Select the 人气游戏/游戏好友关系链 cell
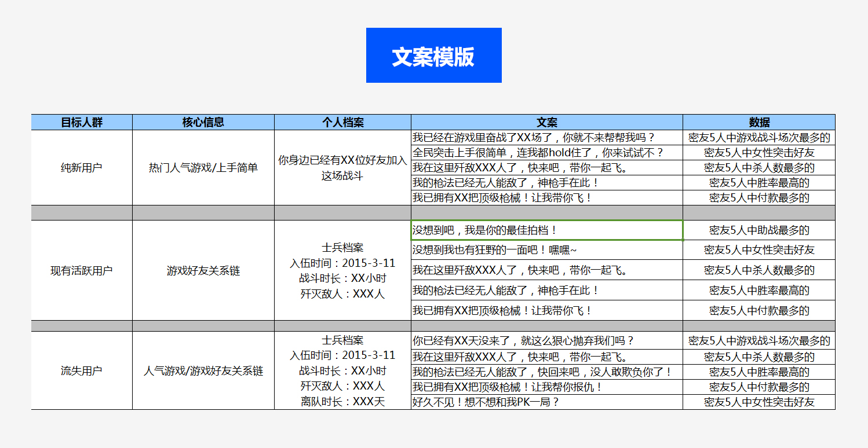 coord(203,371)
